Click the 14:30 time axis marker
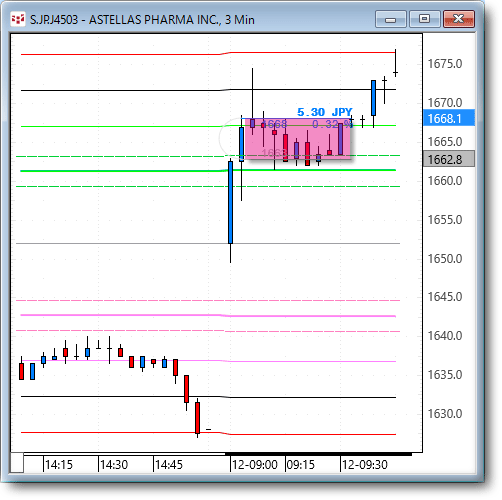 [114, 464]
